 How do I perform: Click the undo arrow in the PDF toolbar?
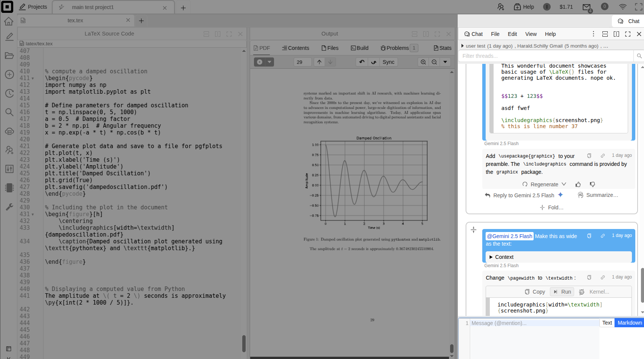362,62
